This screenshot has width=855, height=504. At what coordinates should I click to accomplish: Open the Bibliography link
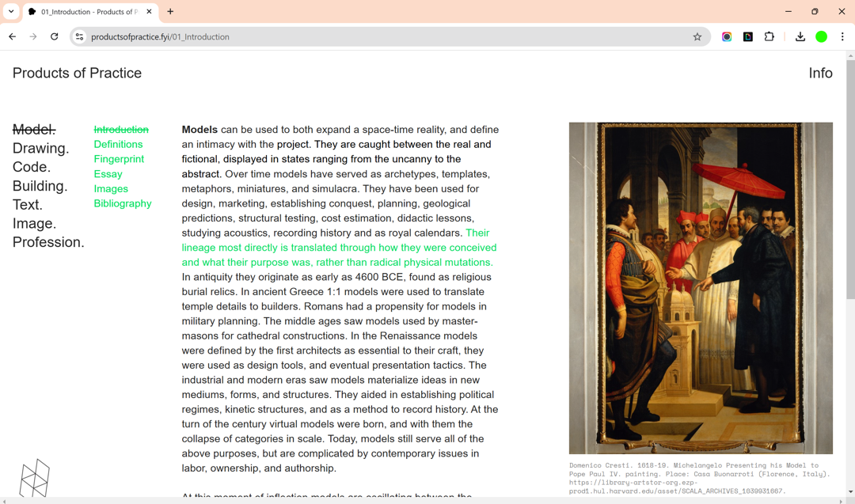(123, 203)
